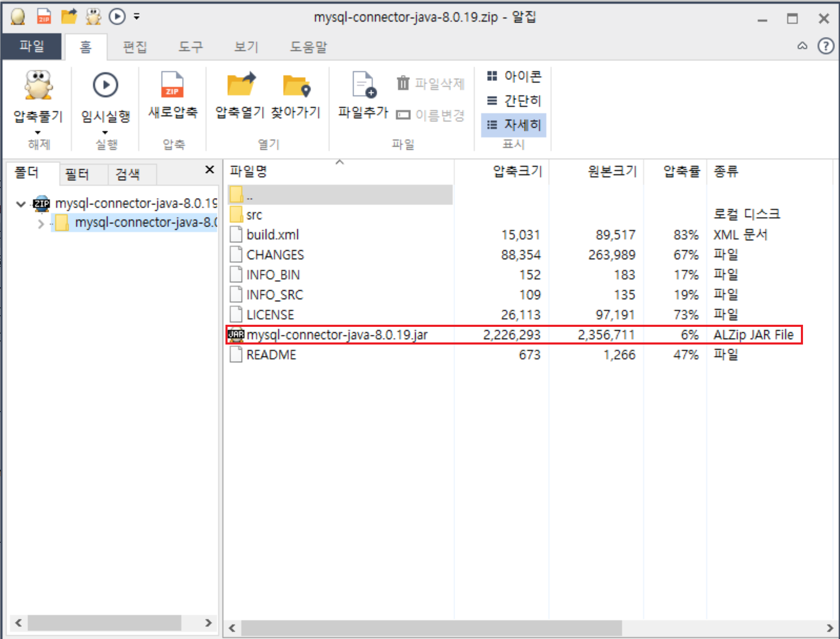
Task: Select 자세히 detailed view mode
Action: (514, 125)
